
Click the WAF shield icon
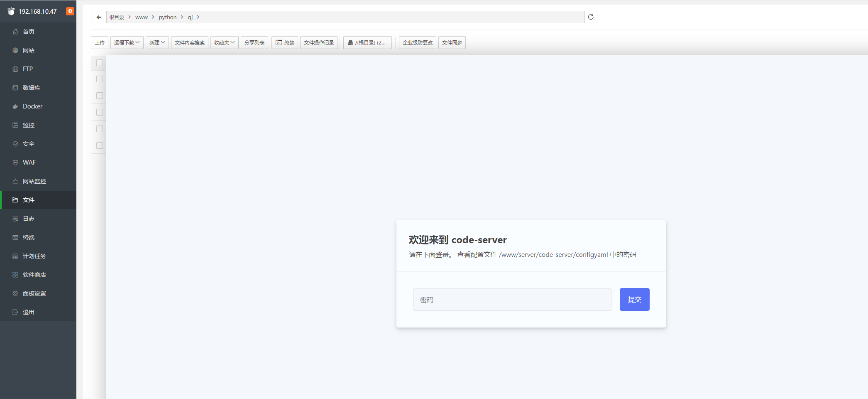click(x=15, y=163)
